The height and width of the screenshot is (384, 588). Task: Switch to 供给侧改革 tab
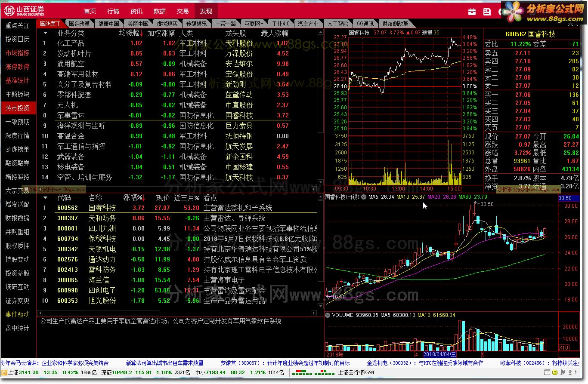point(397,24)
